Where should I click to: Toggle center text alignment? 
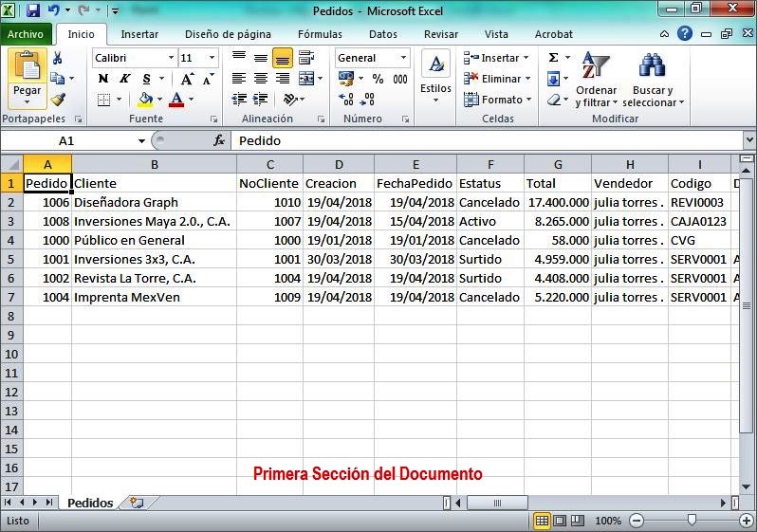click(x=261, y=78)
